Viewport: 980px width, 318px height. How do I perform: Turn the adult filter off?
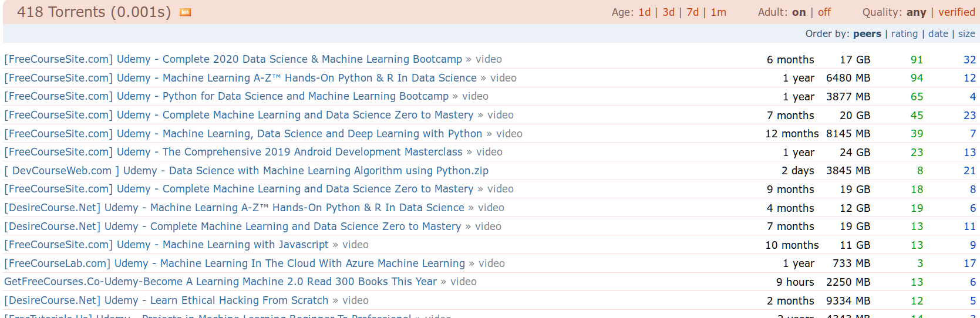824,12
